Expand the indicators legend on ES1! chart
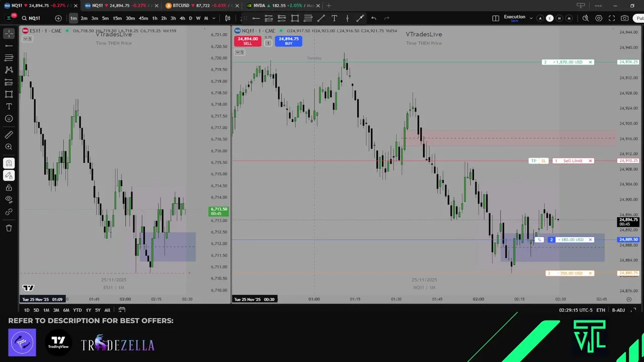 pyautogui.click(x=27, y=39)
